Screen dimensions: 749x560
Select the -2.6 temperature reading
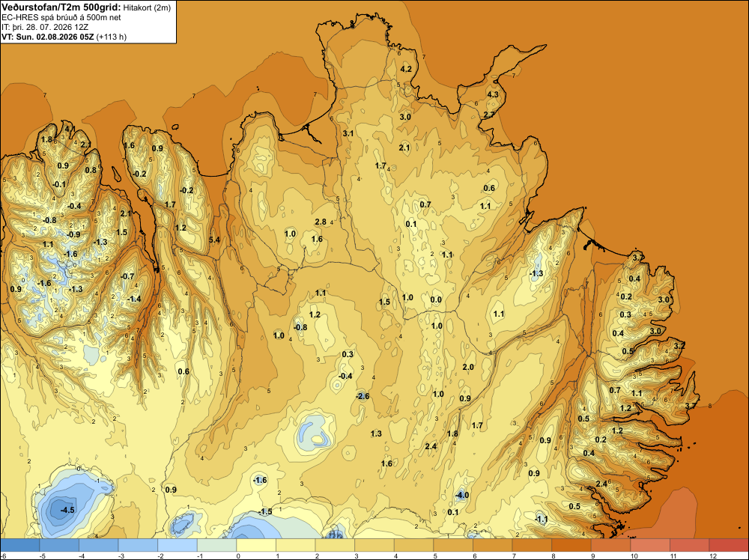click(363, 396)
